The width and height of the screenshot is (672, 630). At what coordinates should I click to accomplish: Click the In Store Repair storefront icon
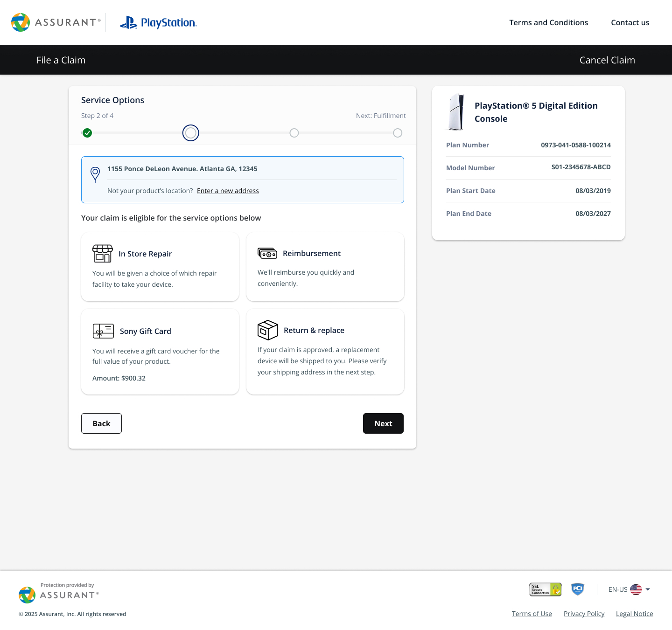103,254
